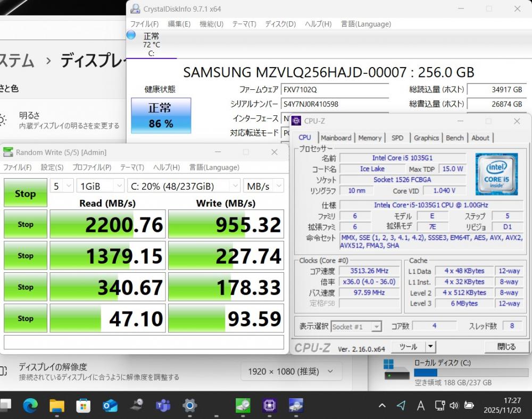Switch to CrystalDiskInfo taskbar icon
532x419 pixels.
(296, 405)
